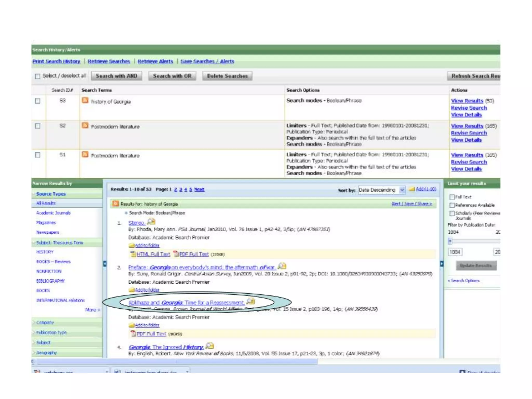Image resolution: width=532 pixels, height=399 pixels.
Task: Enable References Available checkbox
Action: click(x=452, y=205)
